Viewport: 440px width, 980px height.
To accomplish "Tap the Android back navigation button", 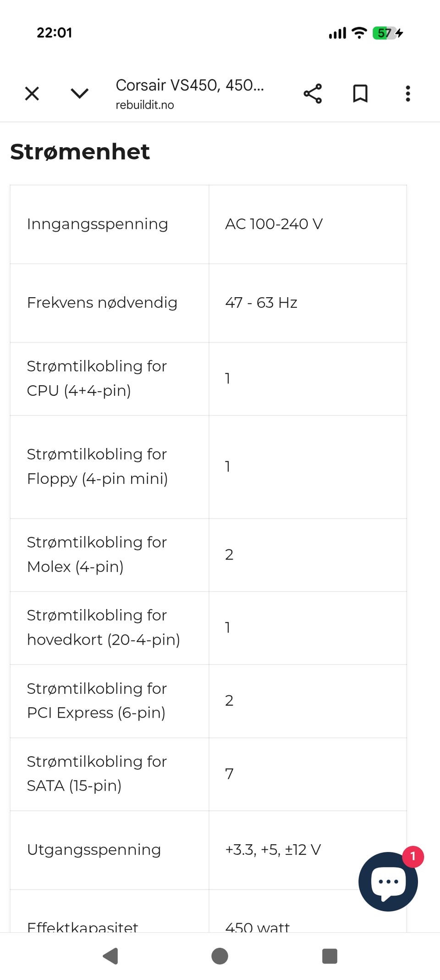I will pos(110,956).
